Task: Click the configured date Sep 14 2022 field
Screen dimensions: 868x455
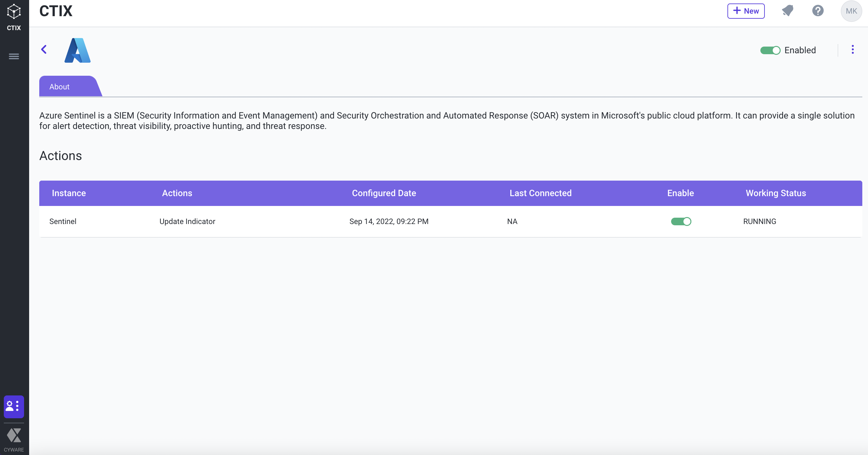Action: pos(389,221)
